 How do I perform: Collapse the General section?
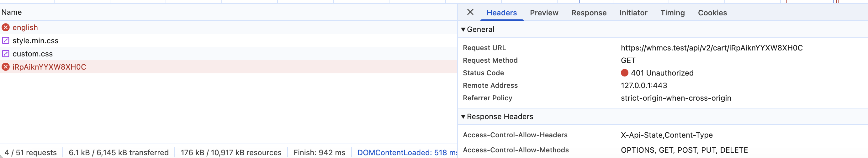[464, 29]
